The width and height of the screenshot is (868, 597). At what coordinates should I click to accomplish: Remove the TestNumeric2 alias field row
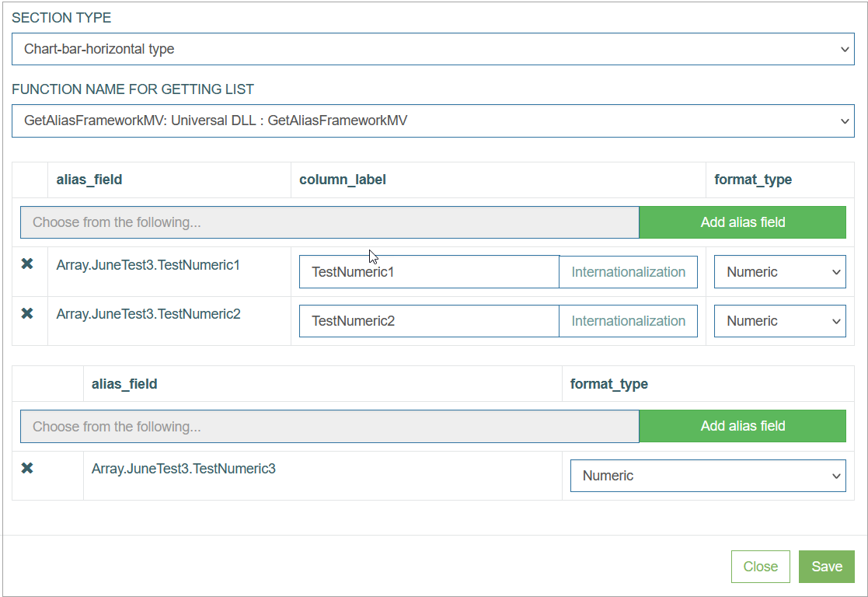click(x=27, y=313)
